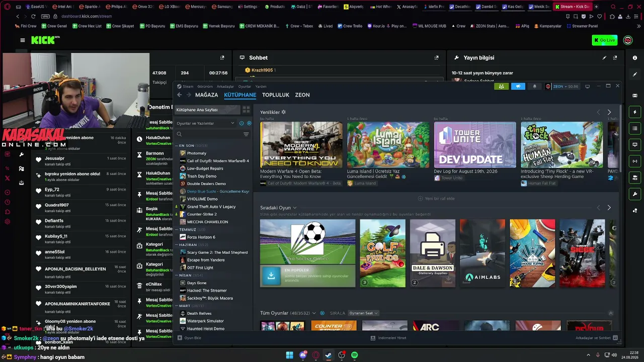Screen dimensions: 644x362
Task: Click the recent-activity clock filter icon
Action: [242, 123]
